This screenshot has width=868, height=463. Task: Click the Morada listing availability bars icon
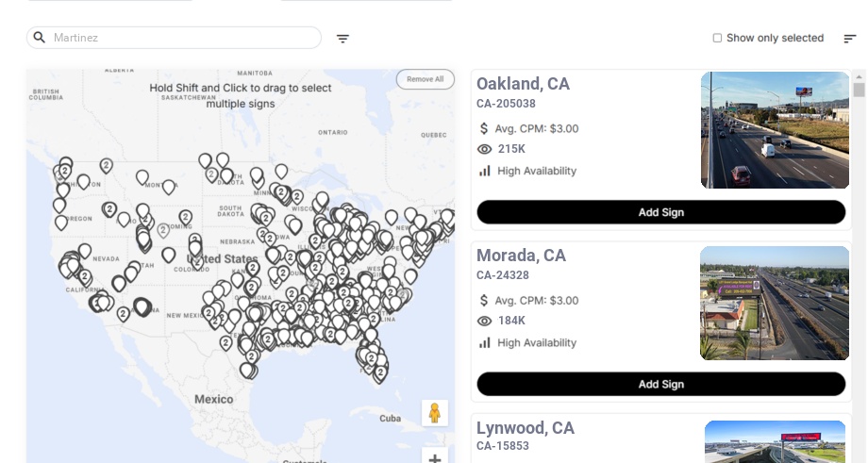[x=485, y=342]
